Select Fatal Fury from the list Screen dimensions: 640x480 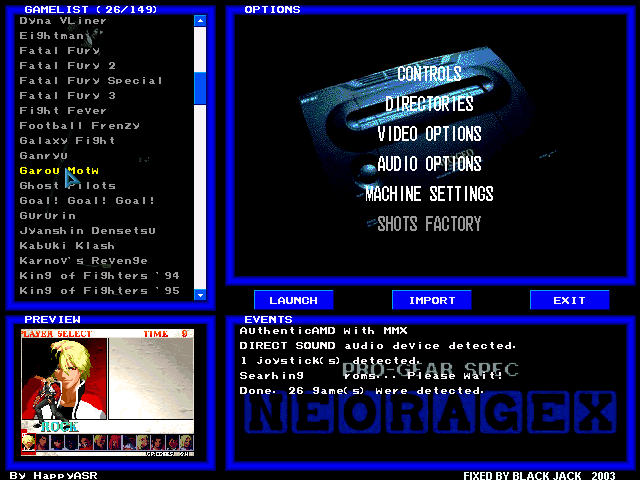click(x=60, y=51)
